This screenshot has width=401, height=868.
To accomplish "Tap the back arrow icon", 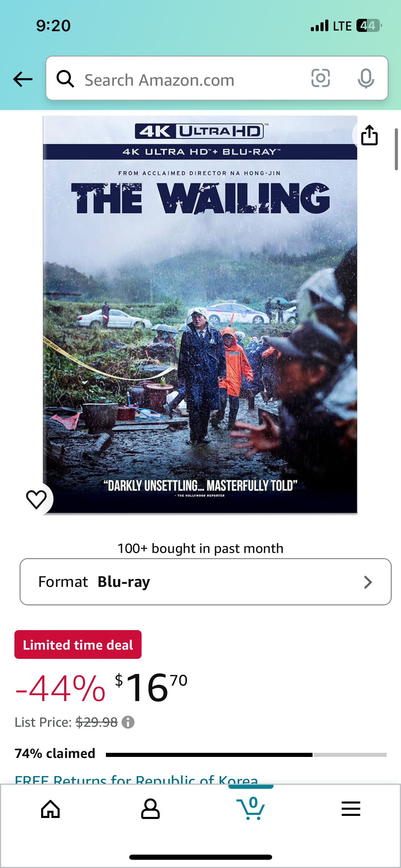I will [23, 79].
